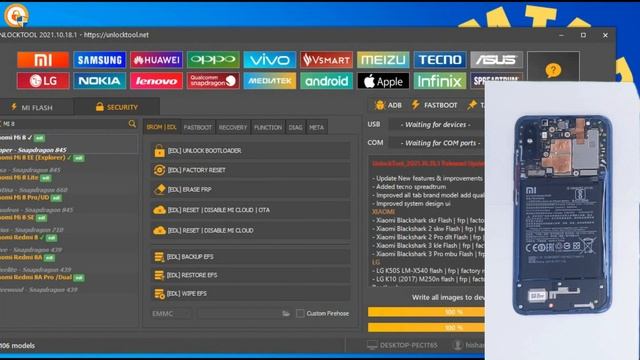Image resolution: width=640 pixels, height=360 pixels.
Task: Open the COM ports dropdown
Action: point(436,143)
